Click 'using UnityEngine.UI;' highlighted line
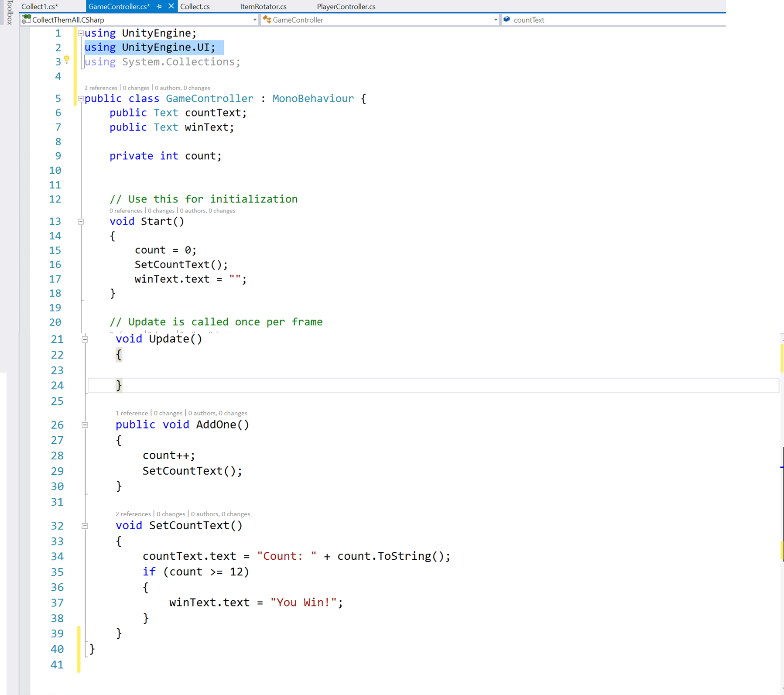Viewport: 784px width, 695px height. tap(150, 47)
